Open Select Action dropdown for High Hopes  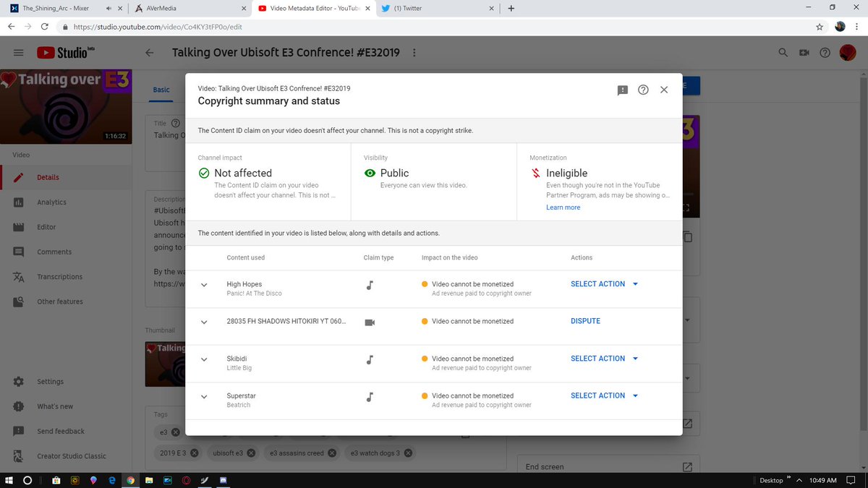[605, 284]
